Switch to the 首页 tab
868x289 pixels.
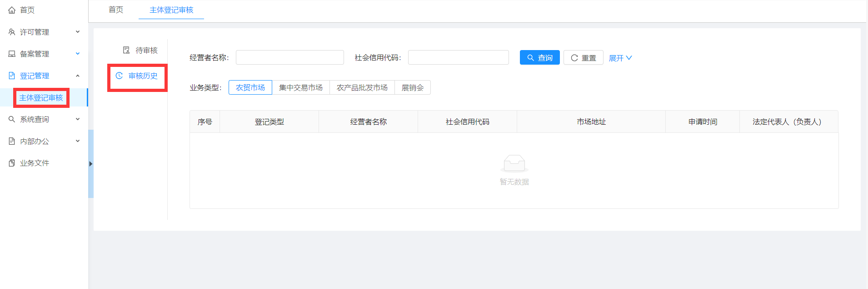[116, 10]
